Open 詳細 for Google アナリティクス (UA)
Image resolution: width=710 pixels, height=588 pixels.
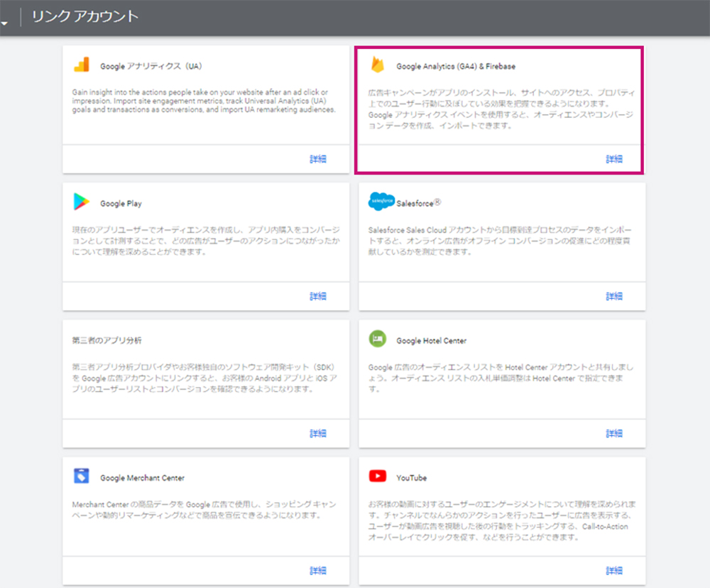coord(318,159)
